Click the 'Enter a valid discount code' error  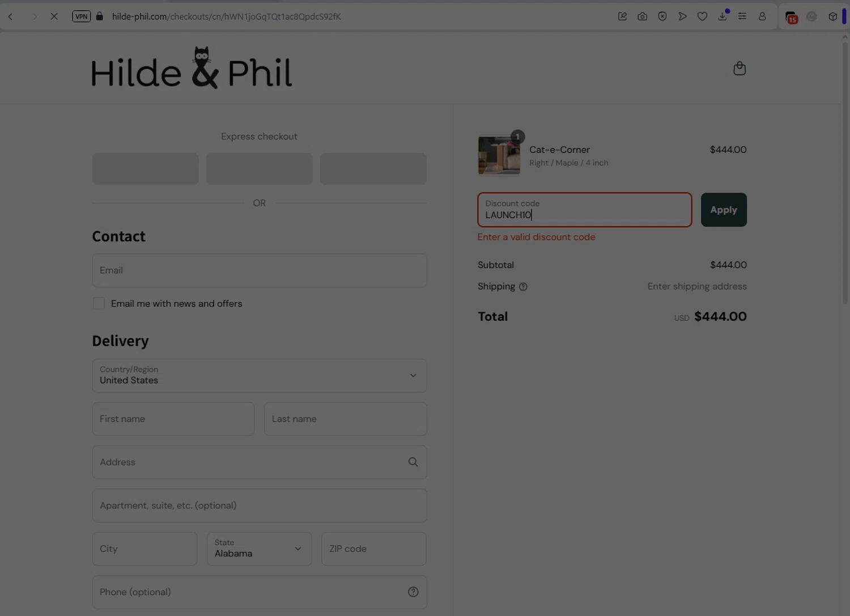[x=536, y=237]
